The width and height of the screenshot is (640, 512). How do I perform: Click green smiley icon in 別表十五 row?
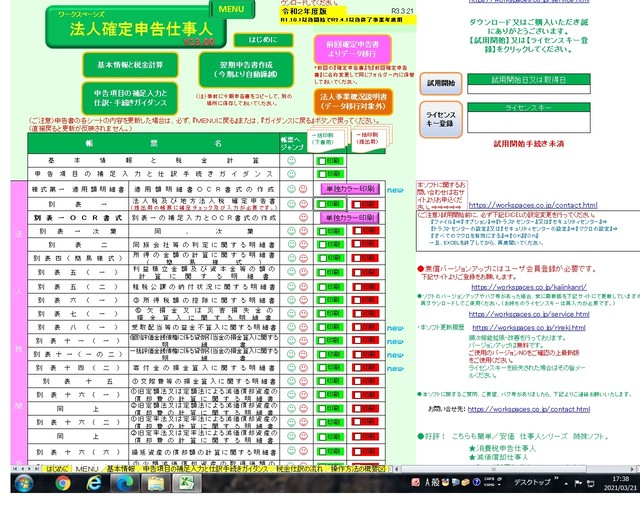click(x=291, y=381)
